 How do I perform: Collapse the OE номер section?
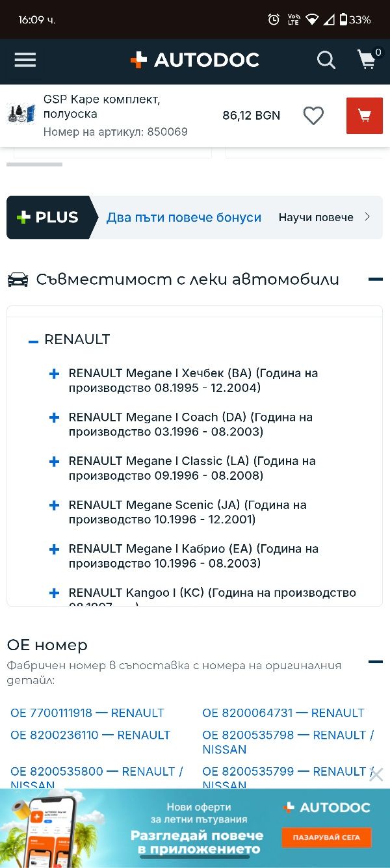[375, 662]
